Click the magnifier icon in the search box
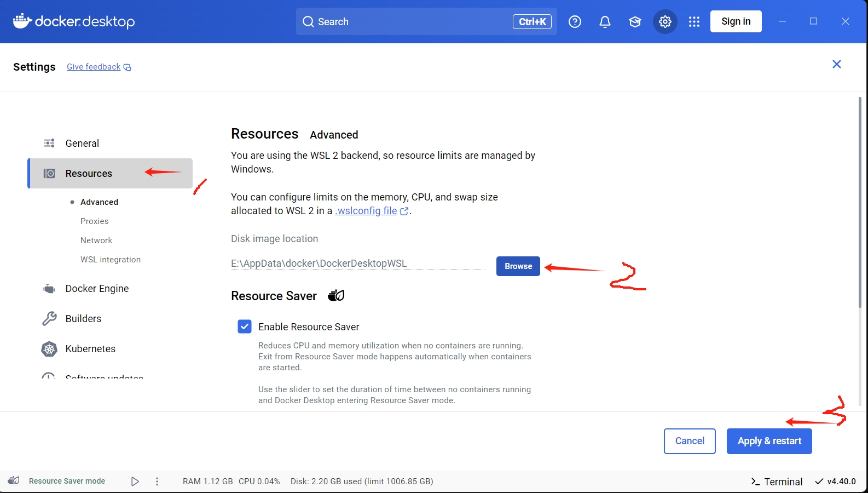 click(x=308, y=21)
